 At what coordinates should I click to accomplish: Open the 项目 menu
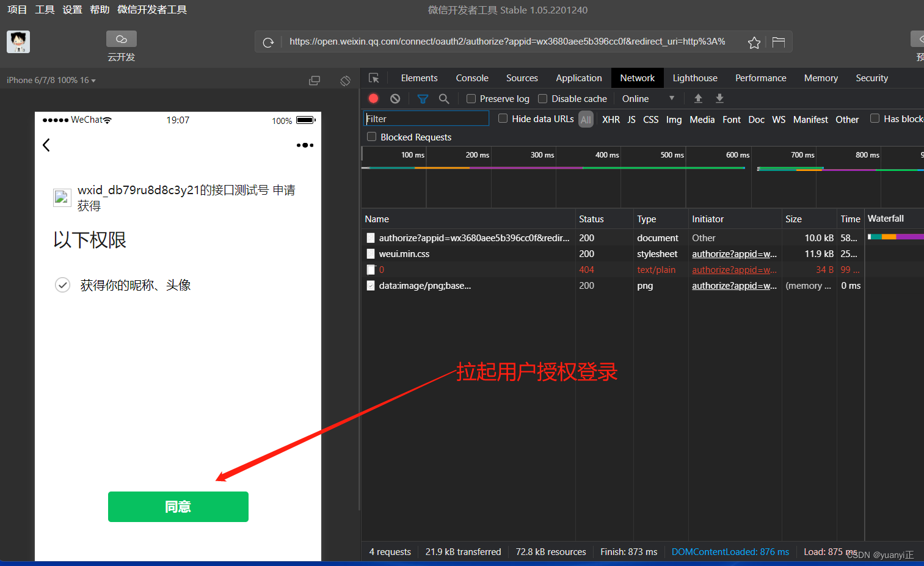(x=17, y=10)
